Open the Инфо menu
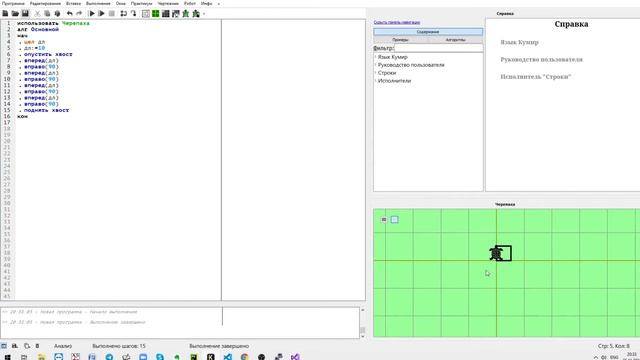The width and height of the screenshot is (640, 360). [x=207, y=3]
